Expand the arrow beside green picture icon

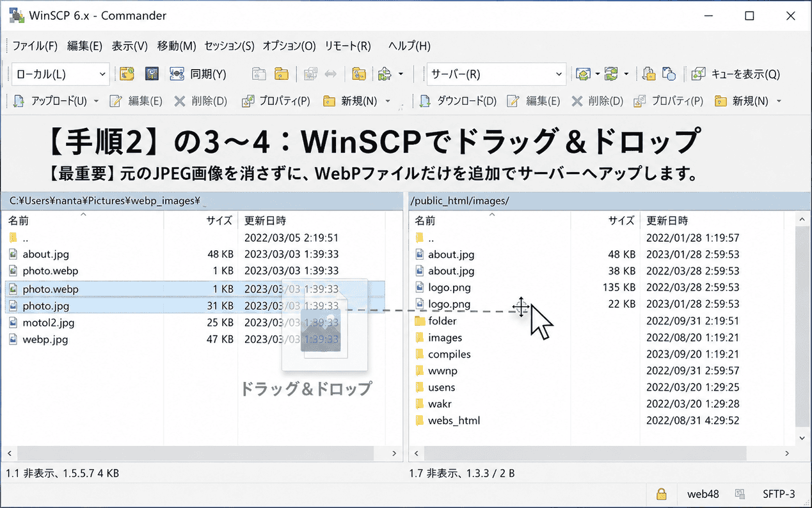coord(597,74)
